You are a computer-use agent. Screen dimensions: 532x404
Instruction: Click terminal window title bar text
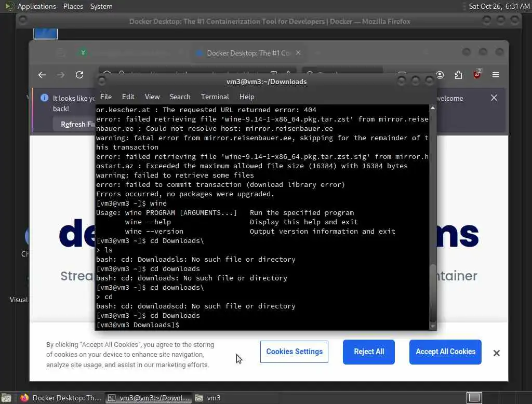click(267, 82)
